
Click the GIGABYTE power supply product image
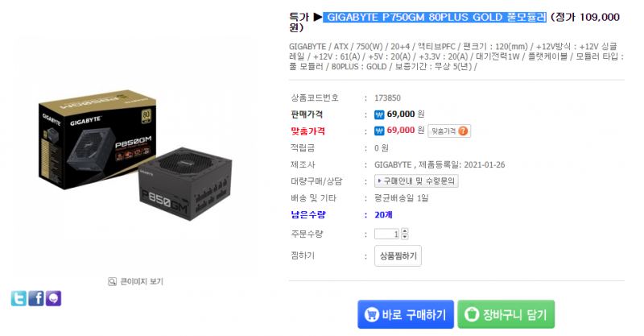point(135,154)
